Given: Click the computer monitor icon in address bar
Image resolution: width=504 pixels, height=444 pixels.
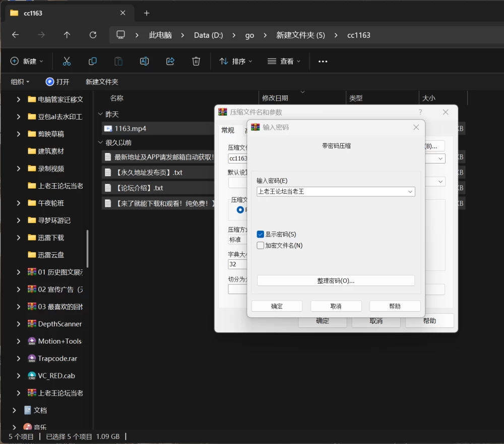Looking at the screenshot, I should 120,35.
